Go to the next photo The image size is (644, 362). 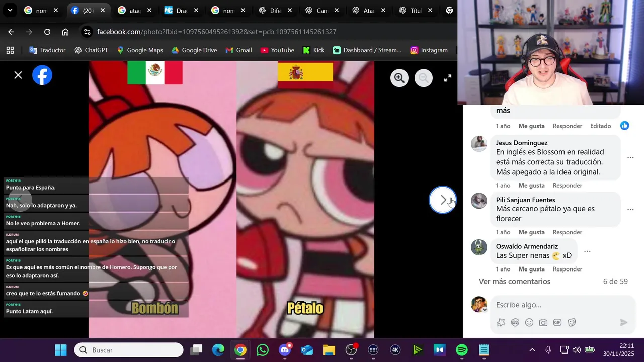[x=443, y=200]
